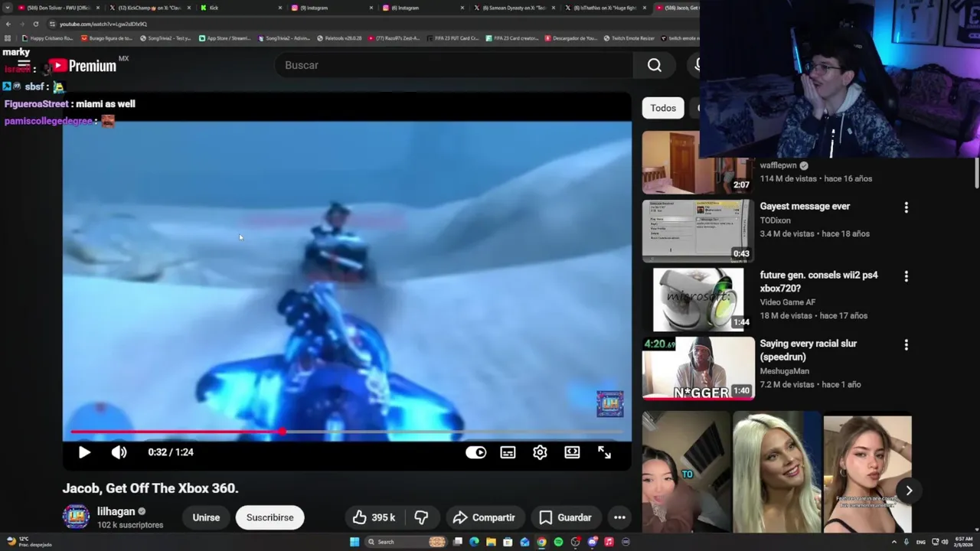
Task: Open the Happy Cristiano Ro... bookmark
Action: pyautogui.click(x=47, y=38)
